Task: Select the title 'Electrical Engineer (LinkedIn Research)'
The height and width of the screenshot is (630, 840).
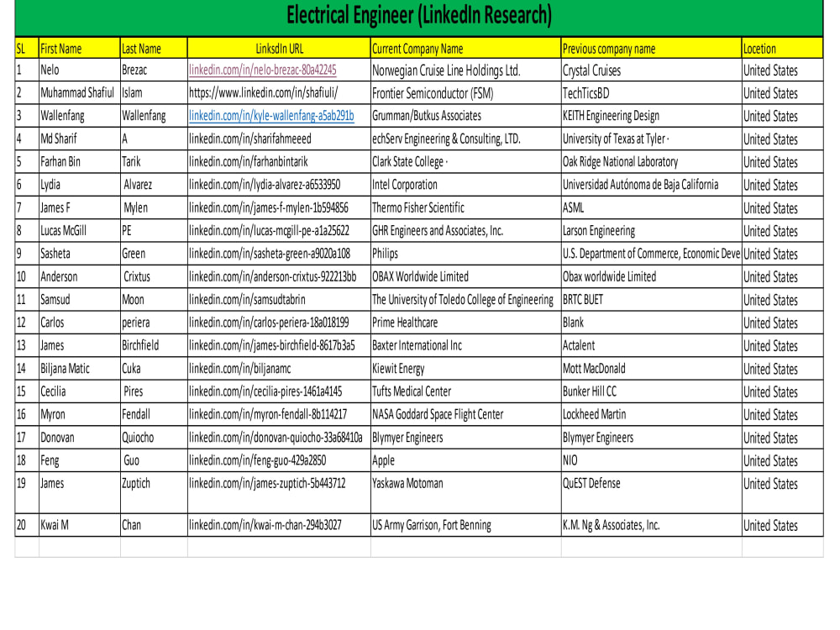Action: 419,15
